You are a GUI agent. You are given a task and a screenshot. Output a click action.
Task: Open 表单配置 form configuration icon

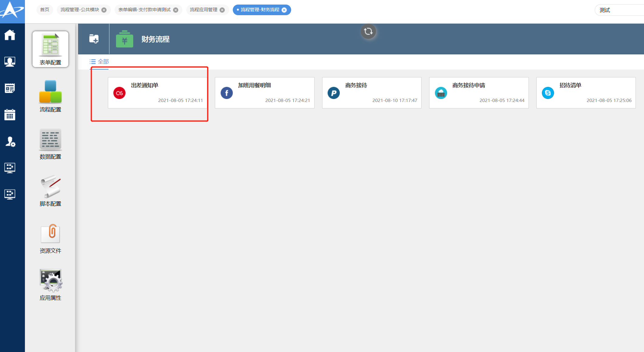50,49
